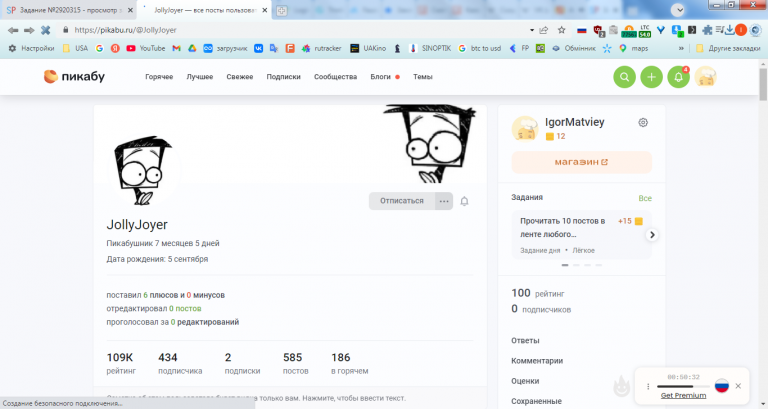
Task: Open the магазин store button
Action: coord(582,162)
